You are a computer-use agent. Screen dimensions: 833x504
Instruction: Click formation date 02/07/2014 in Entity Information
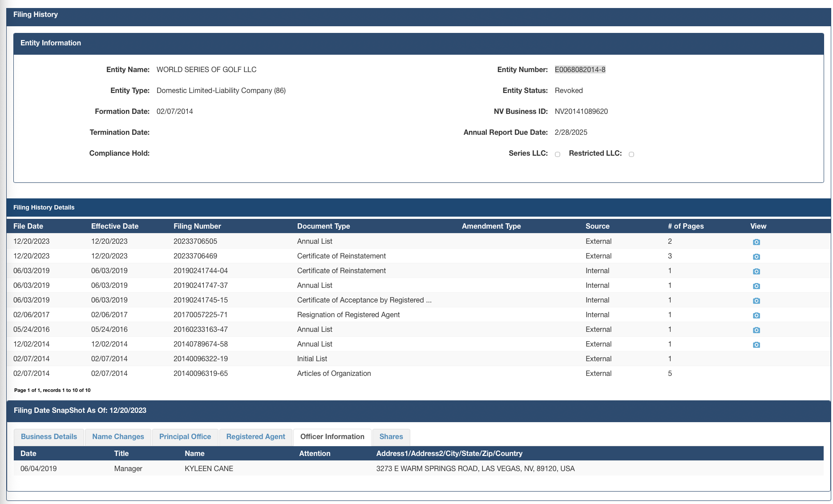[174, 111]
